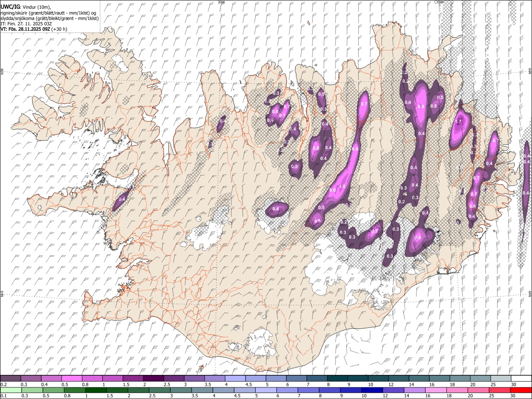Pick the 4–4.5 lavender snow scale swatch
The image size is (532, 399).
coord(235,379)
